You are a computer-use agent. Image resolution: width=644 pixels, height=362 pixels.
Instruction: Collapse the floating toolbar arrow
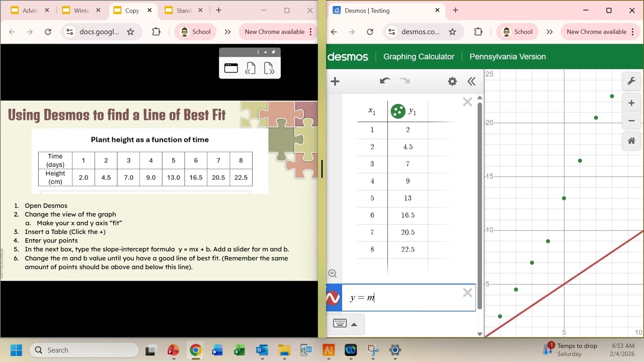266,52
